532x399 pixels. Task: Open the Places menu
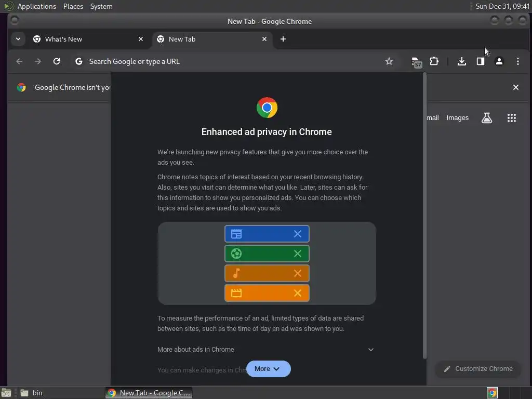(x=73, y=6)
